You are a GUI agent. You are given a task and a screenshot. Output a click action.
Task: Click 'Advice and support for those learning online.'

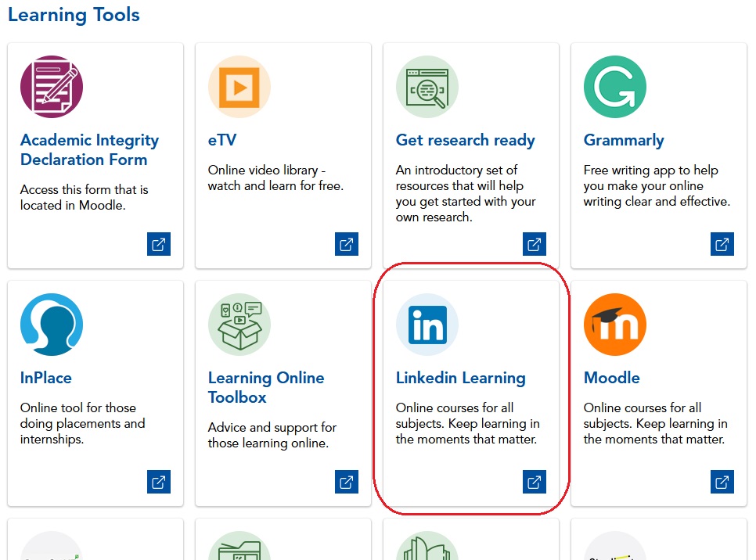pyautogui.click(x=272, y=435)
